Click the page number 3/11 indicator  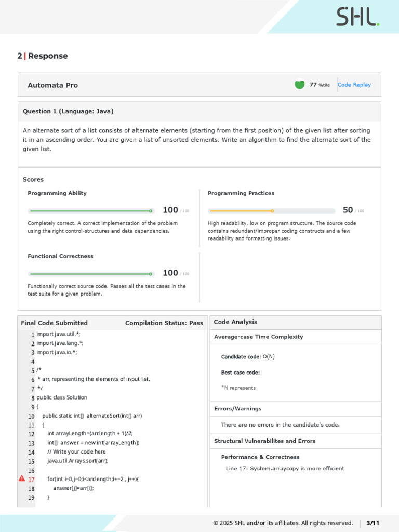(373, 523)
